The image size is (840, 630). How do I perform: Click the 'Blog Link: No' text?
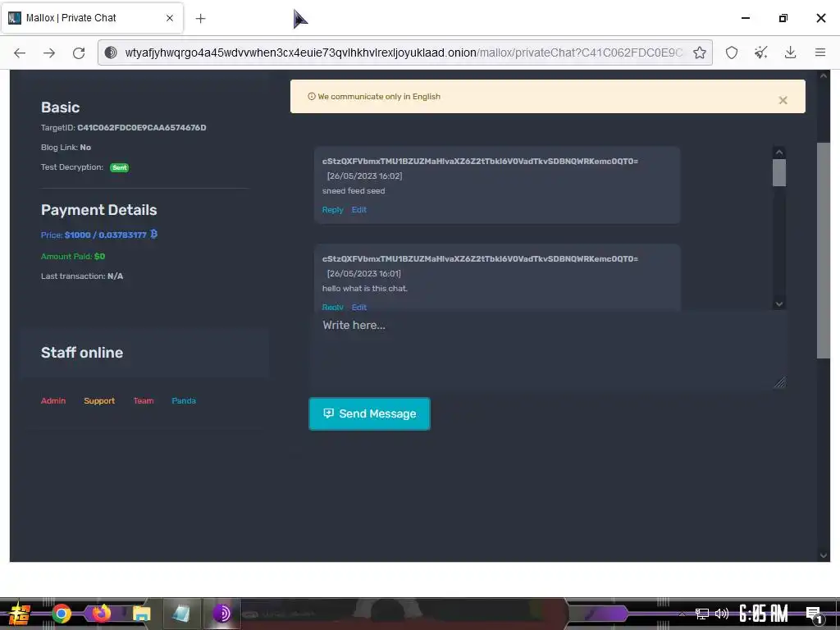pos(66,148)
